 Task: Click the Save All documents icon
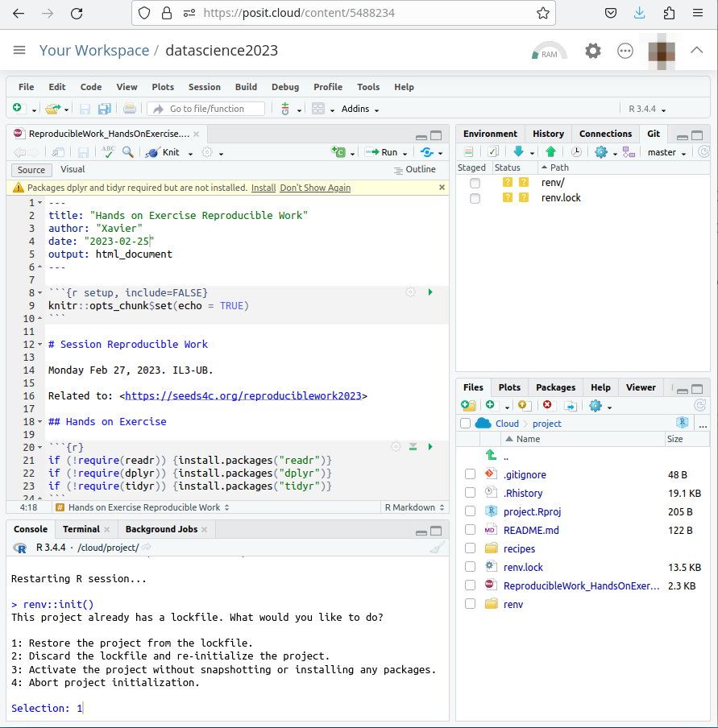coord(105,109)
